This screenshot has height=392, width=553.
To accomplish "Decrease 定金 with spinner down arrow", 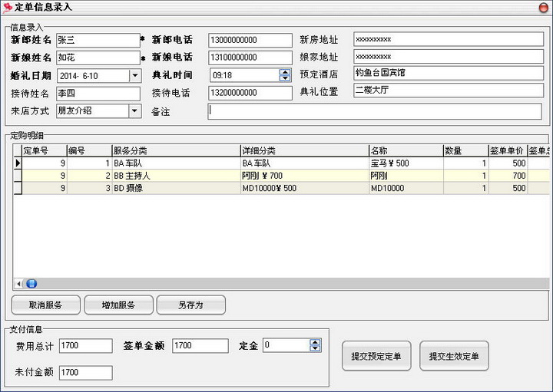I will tap(315, 348).
